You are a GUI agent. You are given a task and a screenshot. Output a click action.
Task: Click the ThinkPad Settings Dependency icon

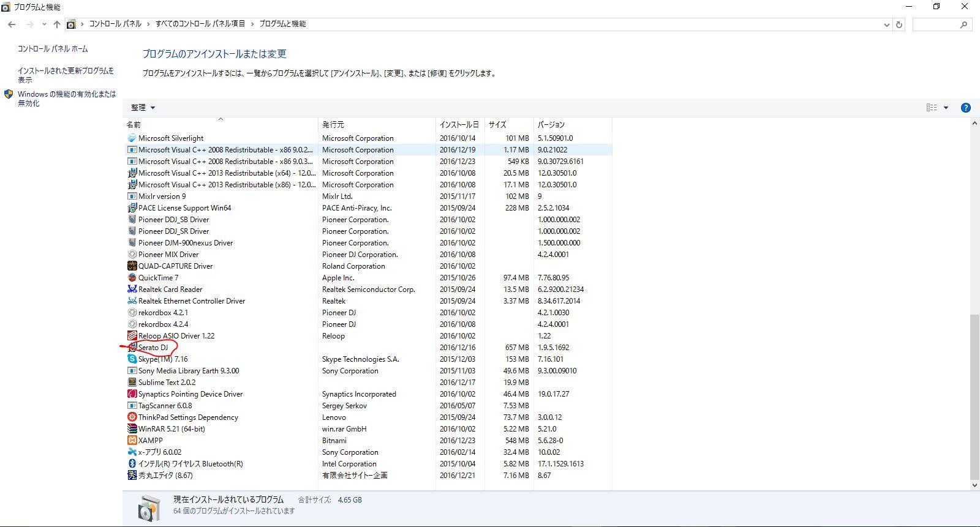tap(132, 417)
